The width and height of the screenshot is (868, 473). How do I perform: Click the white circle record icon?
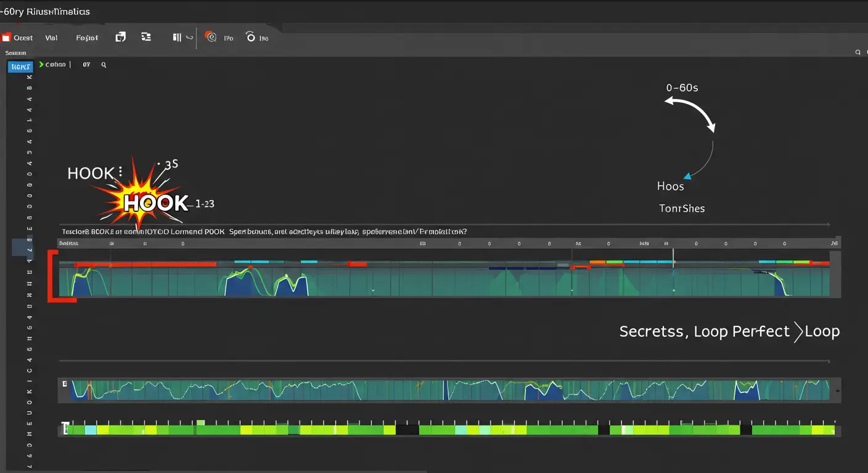tap(250, 37)
